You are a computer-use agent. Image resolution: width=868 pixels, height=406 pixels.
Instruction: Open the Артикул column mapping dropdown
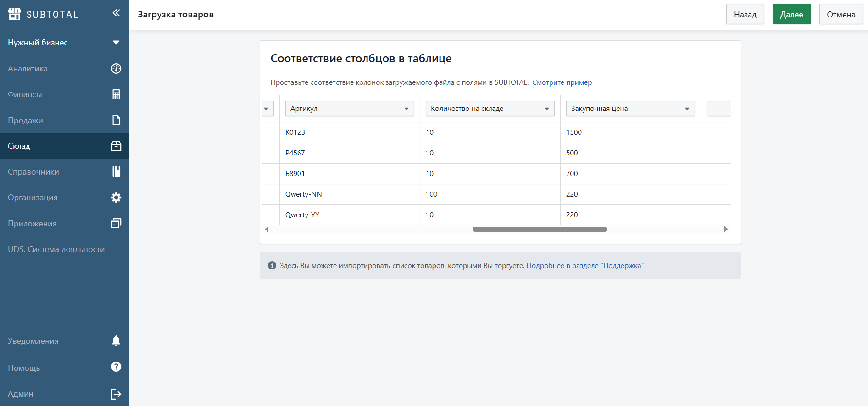tap(349, 109)
